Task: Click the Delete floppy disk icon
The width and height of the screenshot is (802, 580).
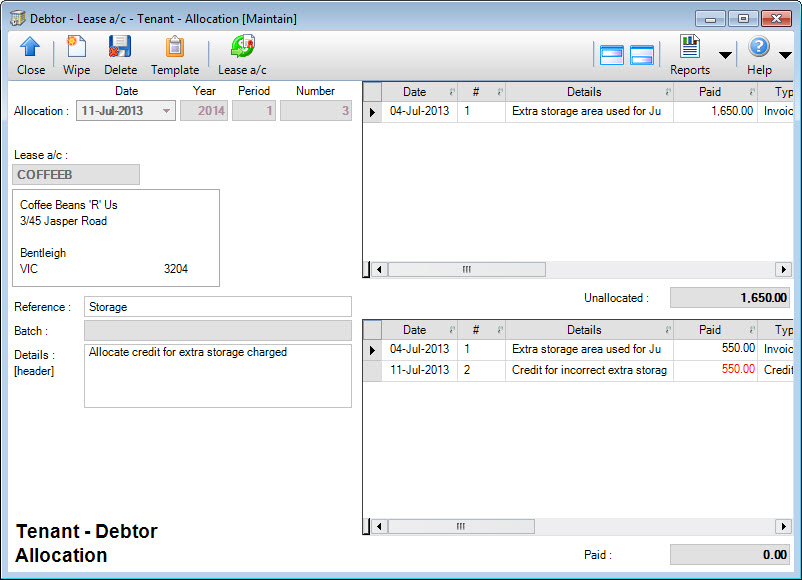Action: click(x=120, y=47)
